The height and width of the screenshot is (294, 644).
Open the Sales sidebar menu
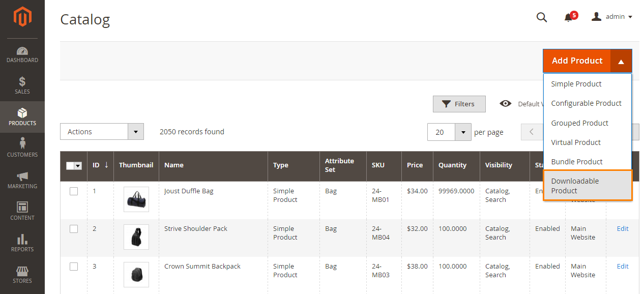(x=22, y=85)
